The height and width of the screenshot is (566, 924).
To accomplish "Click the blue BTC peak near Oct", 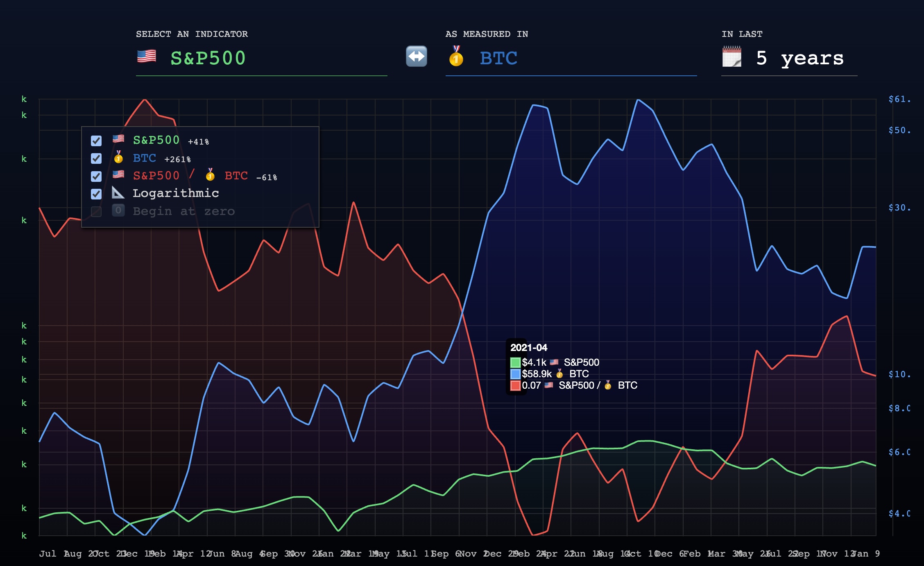I will coord(638,100).
